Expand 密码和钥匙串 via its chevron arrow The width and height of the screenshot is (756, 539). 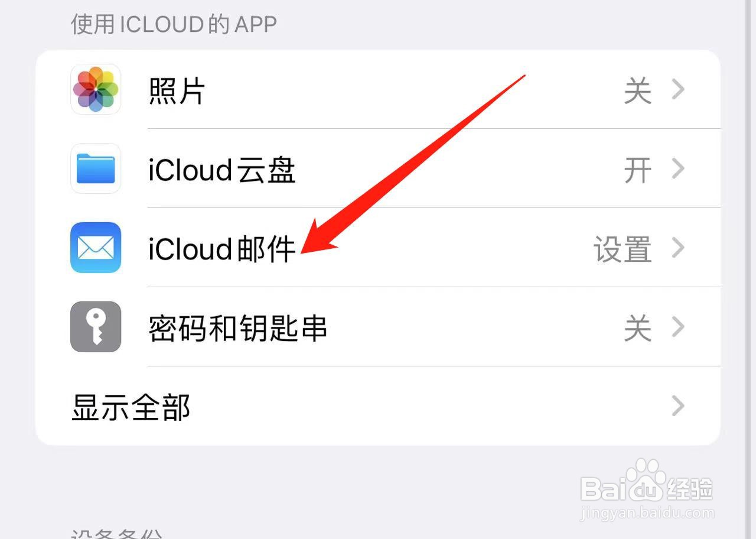679,327
